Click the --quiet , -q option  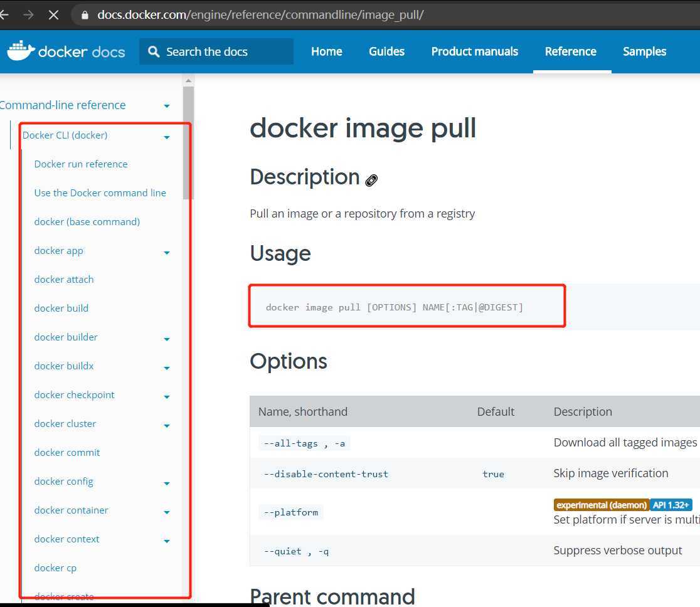pos(296,552)
